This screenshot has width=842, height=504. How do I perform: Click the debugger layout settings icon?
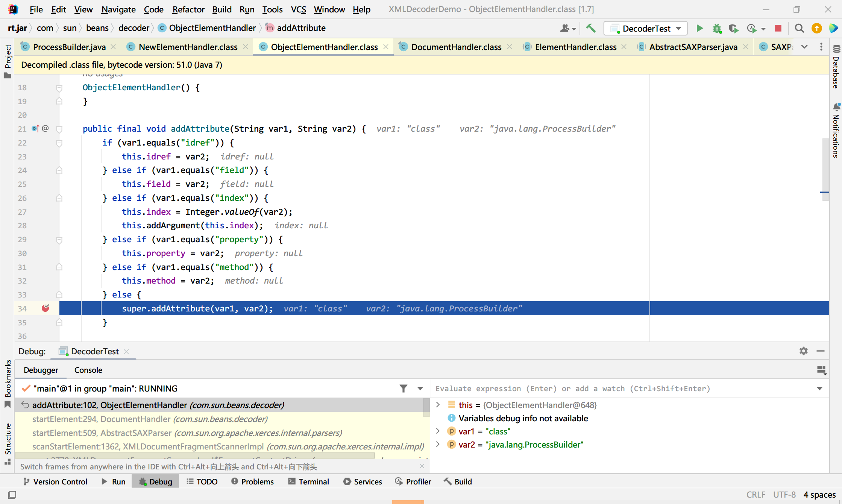821,370
